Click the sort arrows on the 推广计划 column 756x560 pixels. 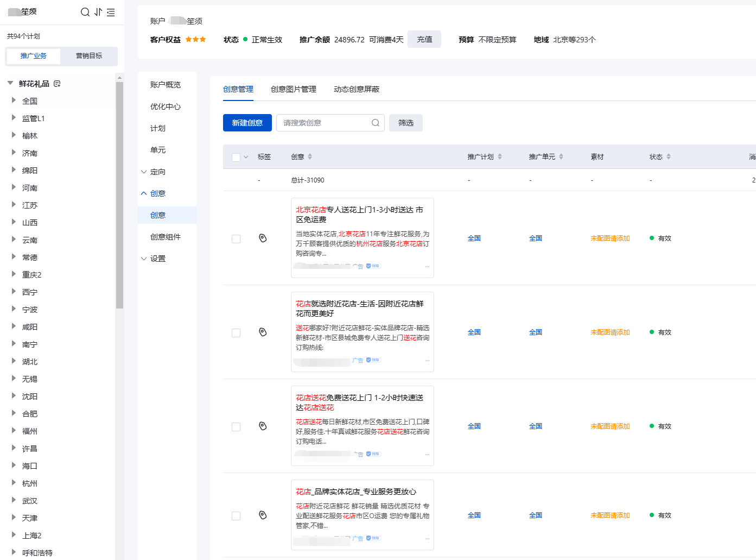tap(500, 156)
